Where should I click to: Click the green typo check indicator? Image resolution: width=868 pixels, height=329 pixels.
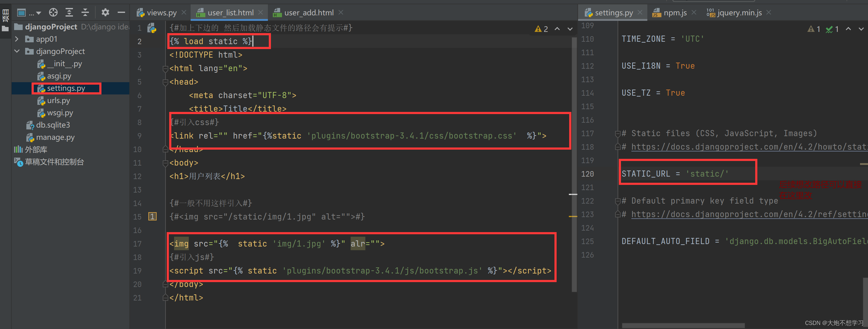click(x=832, y=29)
